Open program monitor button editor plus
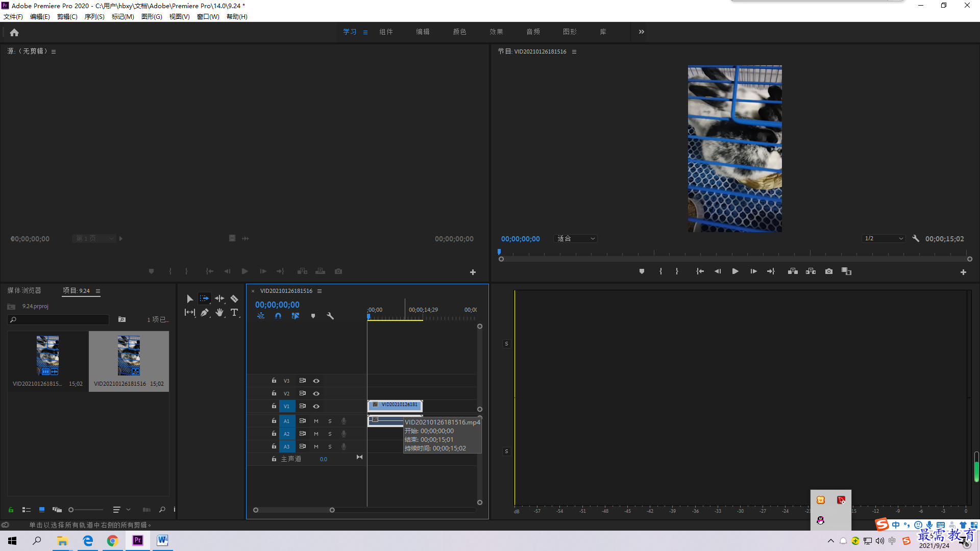The image size is (980, 551). tap(963, 272)
